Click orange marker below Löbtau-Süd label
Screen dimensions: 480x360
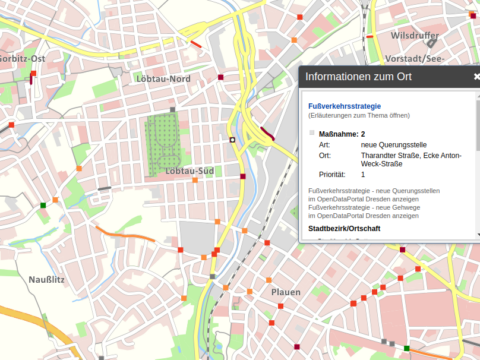pos(195,180)
